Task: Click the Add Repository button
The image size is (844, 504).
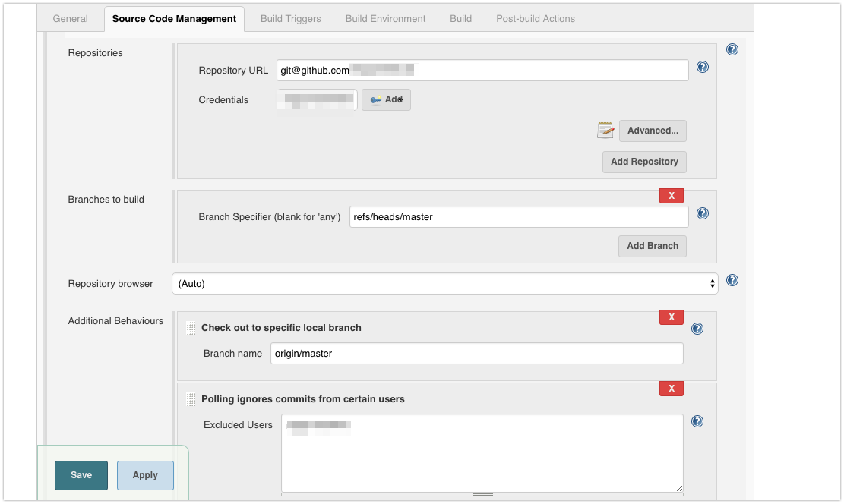Action: (x=644, y=162)
